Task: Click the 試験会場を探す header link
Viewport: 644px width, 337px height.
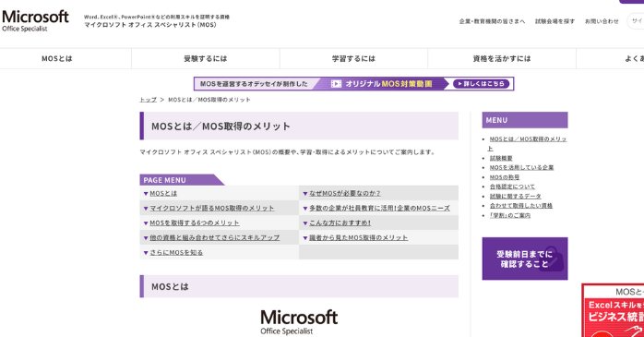Action: (x=555, y=21)
